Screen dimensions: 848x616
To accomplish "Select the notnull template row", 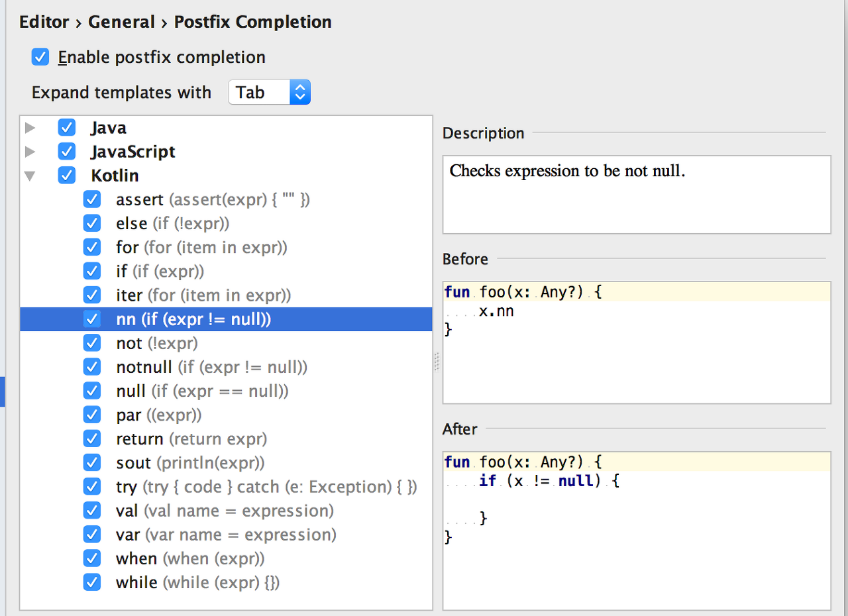I will (x=211, y=367).
